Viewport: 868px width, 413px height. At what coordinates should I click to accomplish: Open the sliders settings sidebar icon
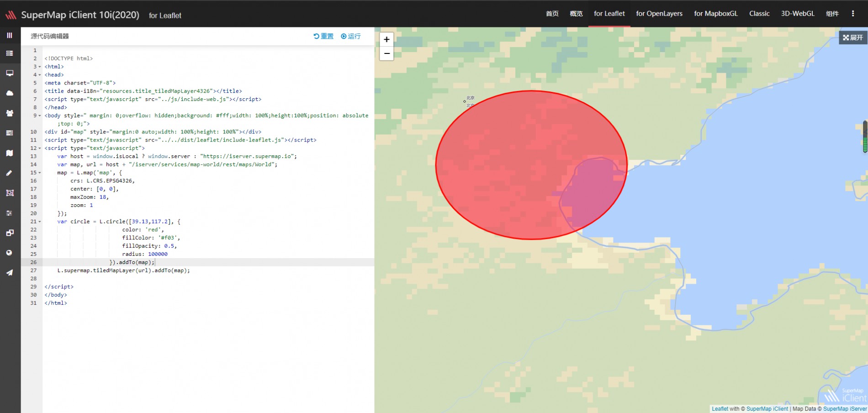click(10, 213)
